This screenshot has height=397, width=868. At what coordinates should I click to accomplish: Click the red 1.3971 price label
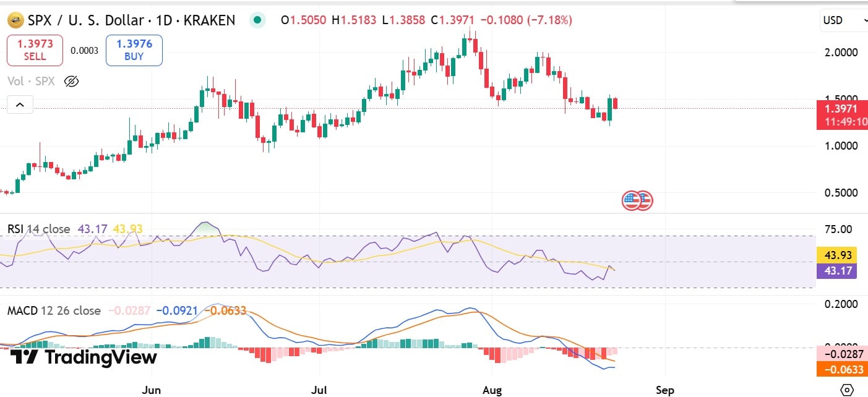pyautogui.click(x=841, y=108)
